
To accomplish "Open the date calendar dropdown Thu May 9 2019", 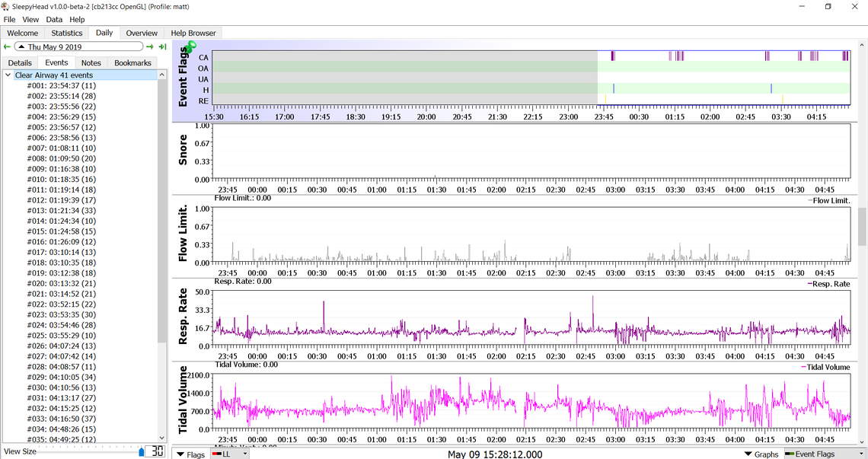I will pos(78,47).
